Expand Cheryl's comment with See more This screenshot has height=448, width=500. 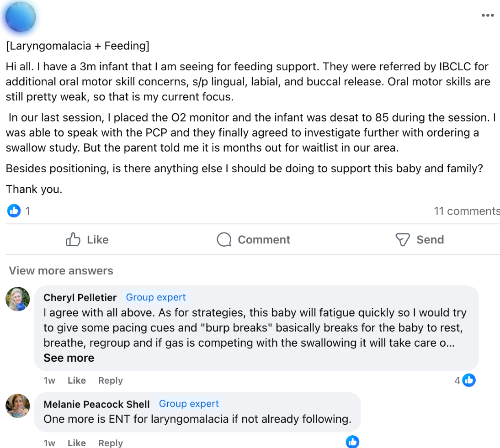click(69, 358)
